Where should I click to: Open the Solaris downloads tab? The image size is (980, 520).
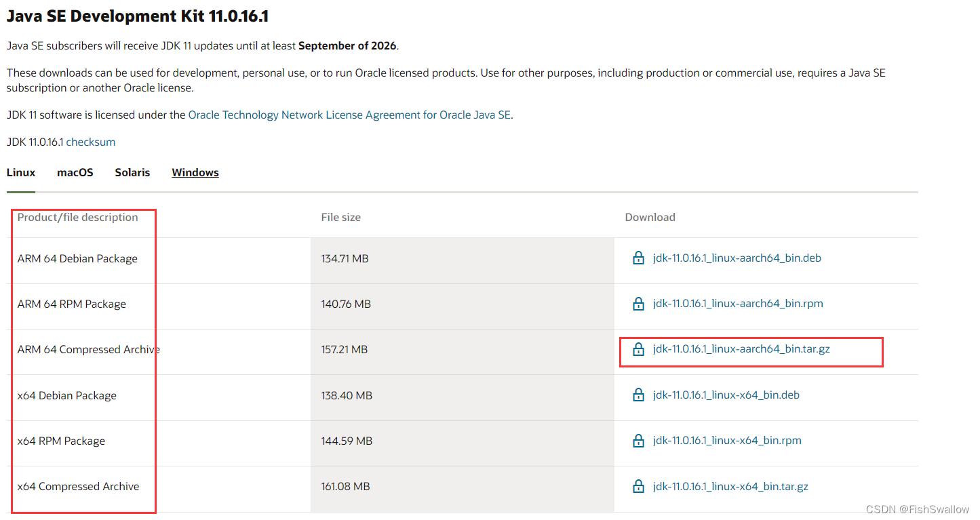point(132,172)
